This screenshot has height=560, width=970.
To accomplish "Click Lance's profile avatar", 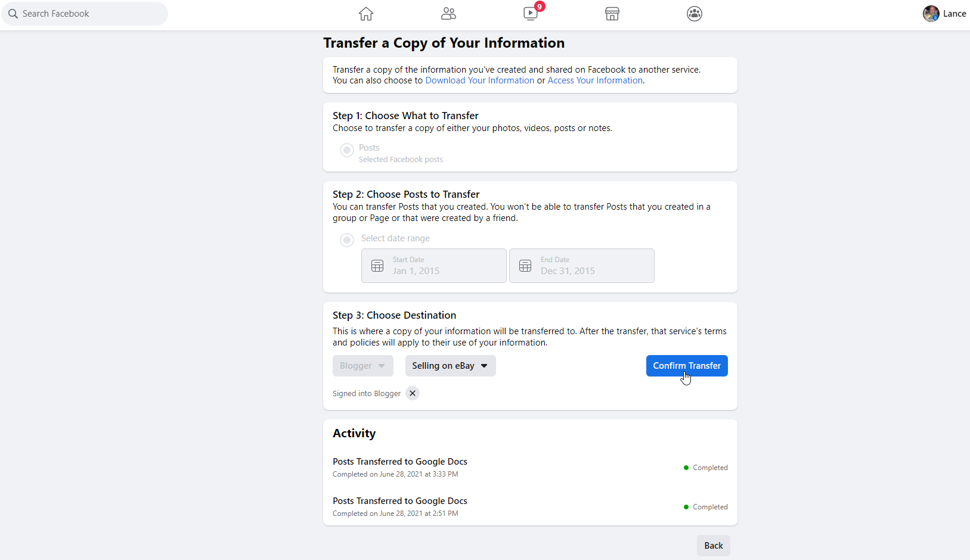I will tap(931, 14).
